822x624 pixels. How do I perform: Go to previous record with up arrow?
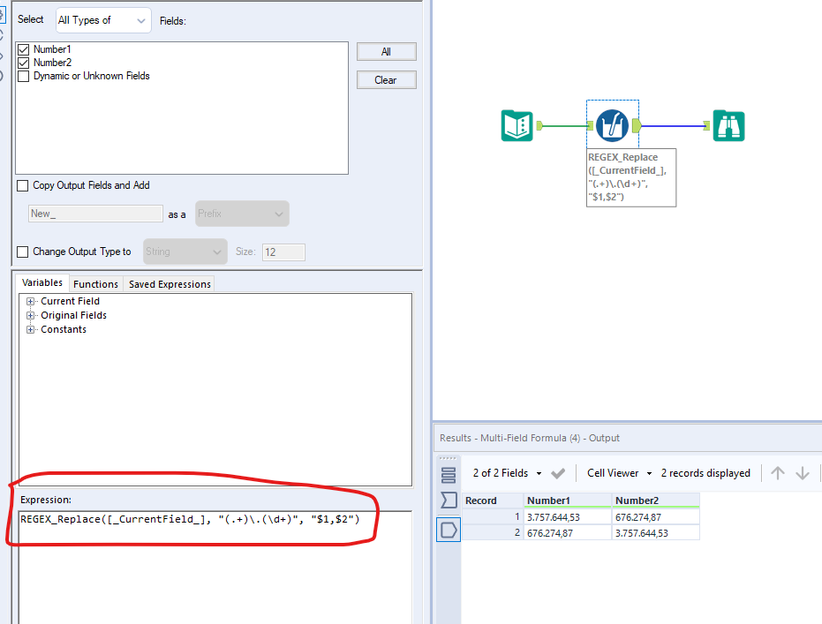pos(777,473)
